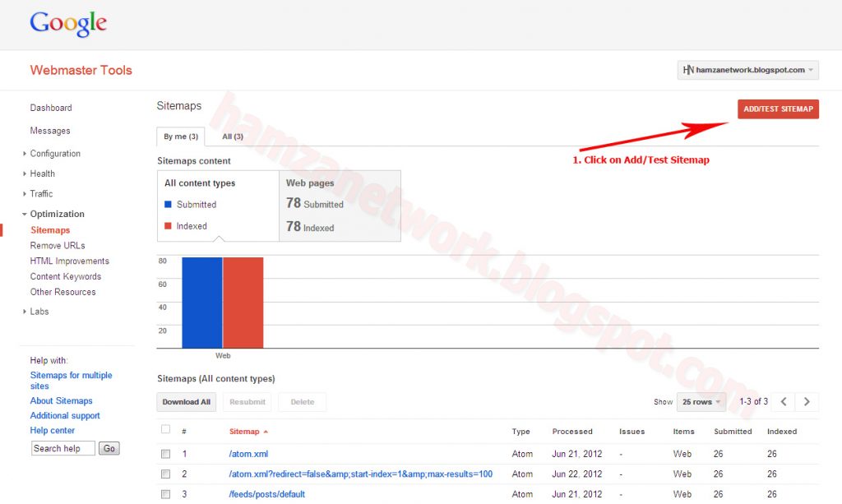This screenshot has height=504, width=842.
Task: Click the Items column header
Action: pos(683,432)
